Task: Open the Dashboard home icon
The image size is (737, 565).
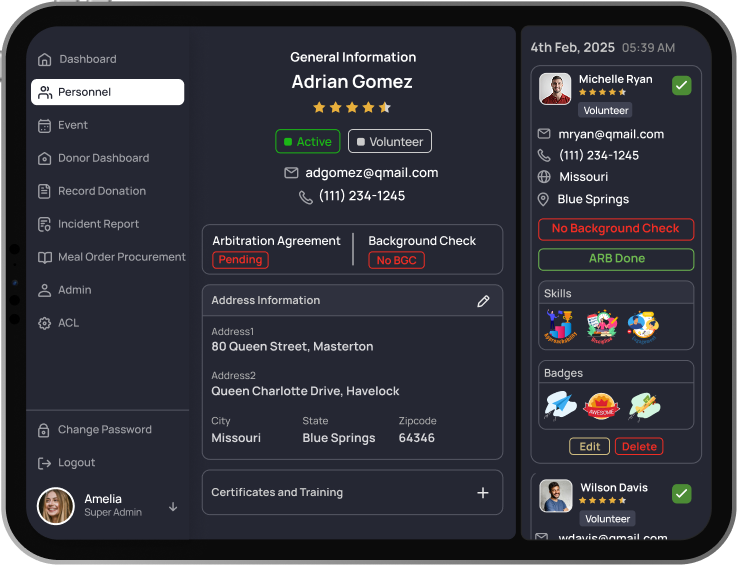Action: pyautogui.click(x=44, y=60)
